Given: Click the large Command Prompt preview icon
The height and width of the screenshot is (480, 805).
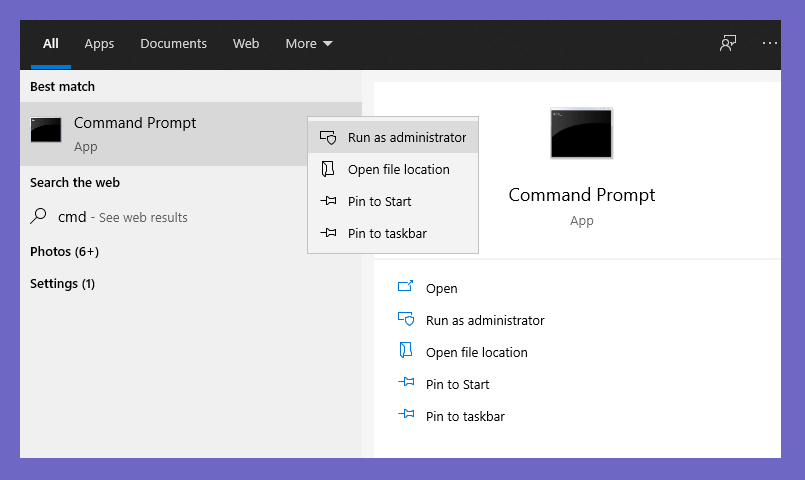Looking at the screenshot, I should coord(581,133).
